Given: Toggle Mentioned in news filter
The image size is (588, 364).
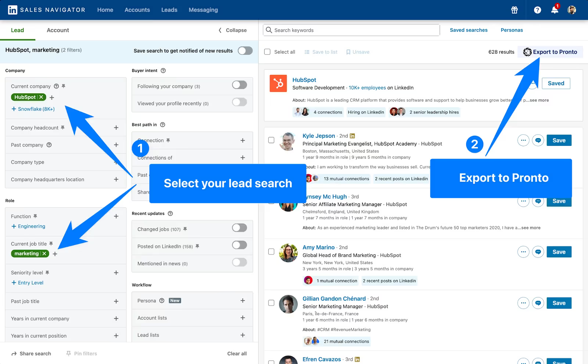Looking at the screenshot, I should (x=239, y=262).
